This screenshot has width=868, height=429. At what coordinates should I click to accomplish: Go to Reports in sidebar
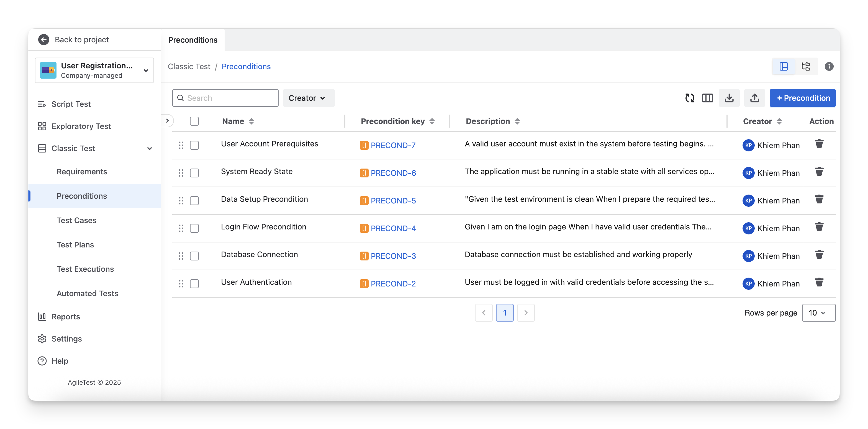pyautogui.click(x=66, y=317)
